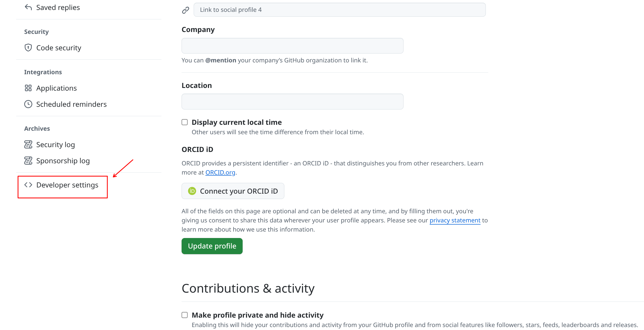This screenshot has height=330, width=644.
Task: Open the Sponsorship log page
Action: click(63, 161)
